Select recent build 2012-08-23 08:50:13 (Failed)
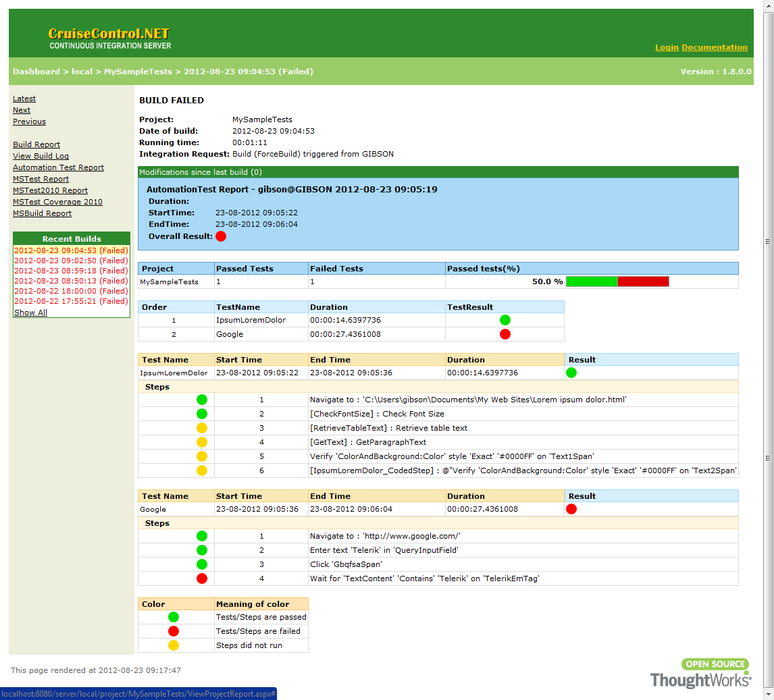The width and height of the screenshot is (774, 700). pos(71,281)
